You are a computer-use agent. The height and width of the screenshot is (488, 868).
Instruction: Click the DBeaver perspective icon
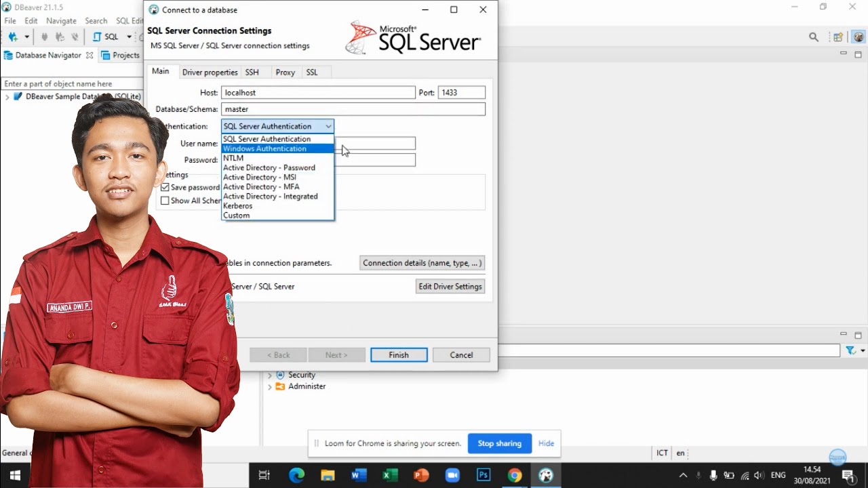[859, 37]
